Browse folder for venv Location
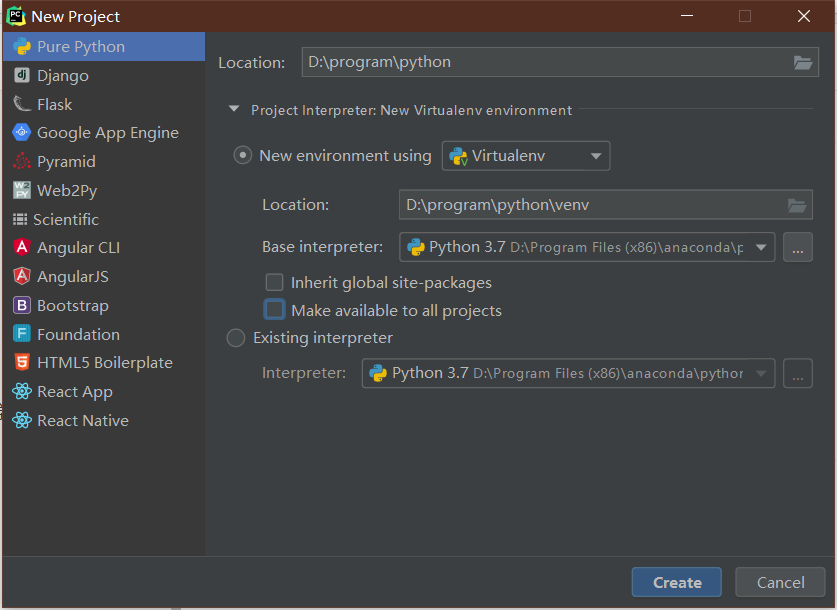 [796, 205]
